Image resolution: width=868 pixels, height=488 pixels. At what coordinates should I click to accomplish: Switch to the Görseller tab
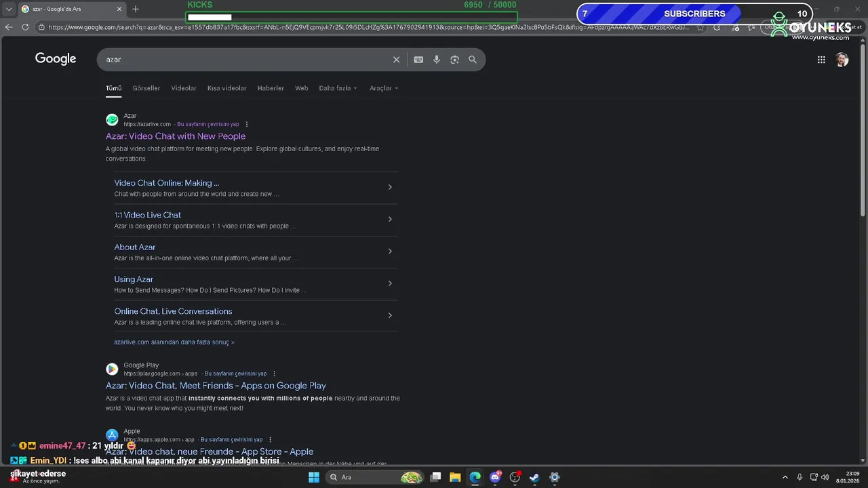click(x=146, y=88)
